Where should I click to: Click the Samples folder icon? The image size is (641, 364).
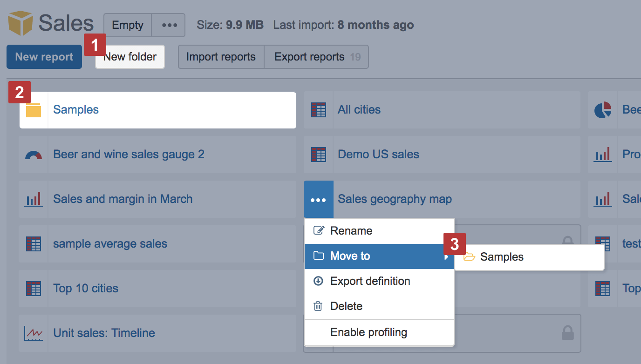[34, 110]
